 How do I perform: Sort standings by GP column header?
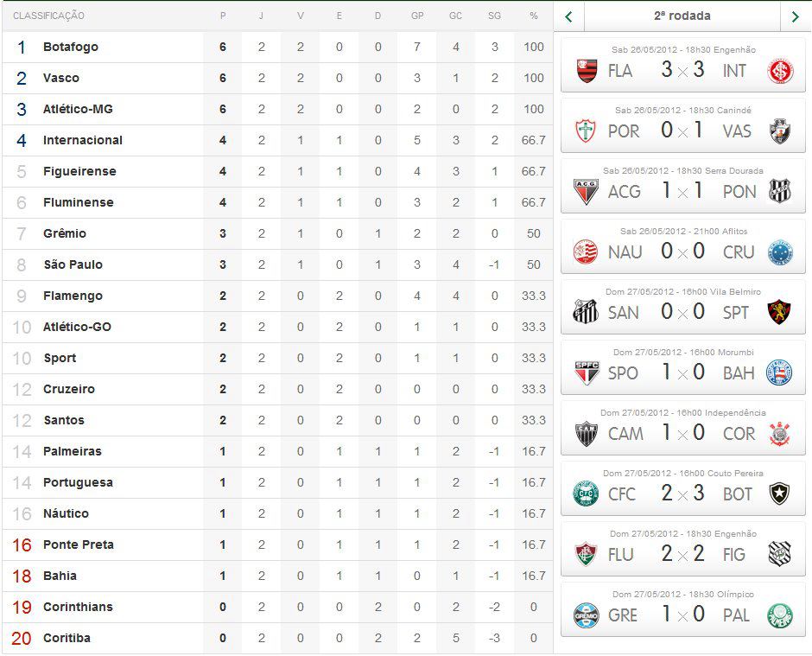(417, 16)
